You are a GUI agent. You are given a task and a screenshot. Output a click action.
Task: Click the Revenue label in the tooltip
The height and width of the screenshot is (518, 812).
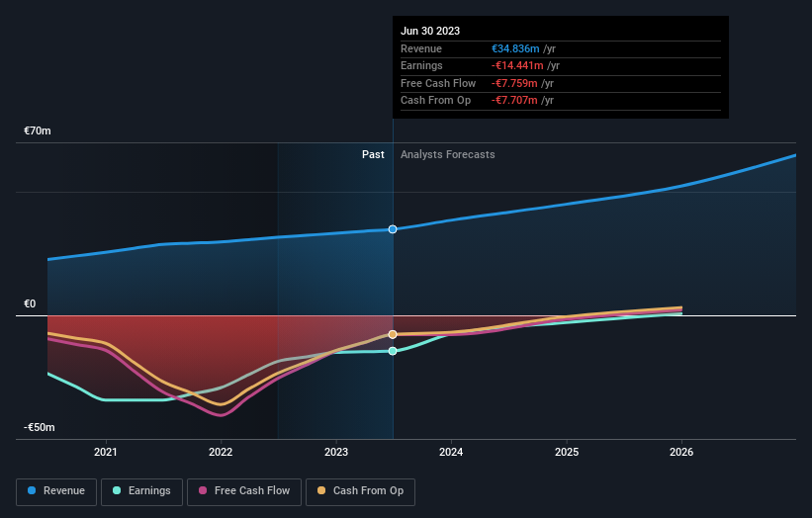421,48
